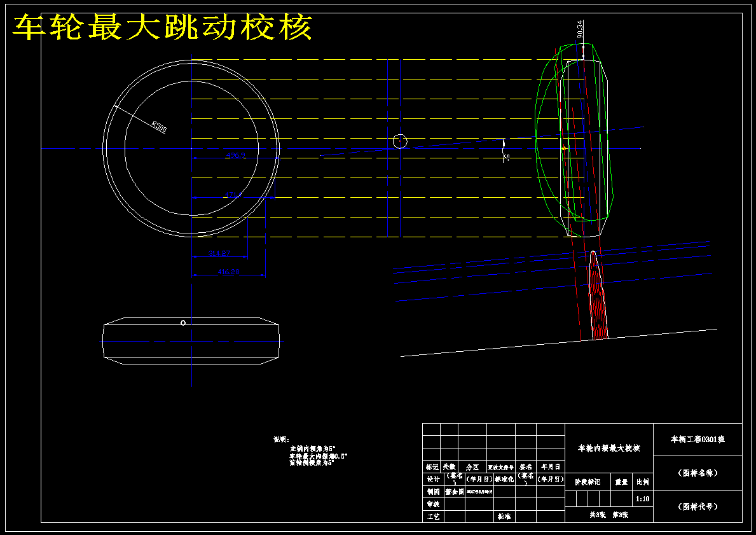Click the 1:10 scale value
The height and width of the screenshot is (535, 756).
point(642,499)
